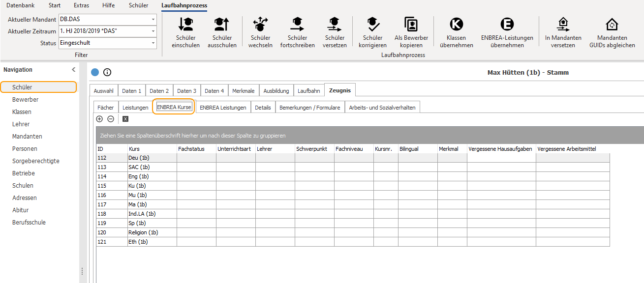644x283 pixels.
Task: Click Mandanten GUIDs abgleichen icon
Action: click(612, 24)
